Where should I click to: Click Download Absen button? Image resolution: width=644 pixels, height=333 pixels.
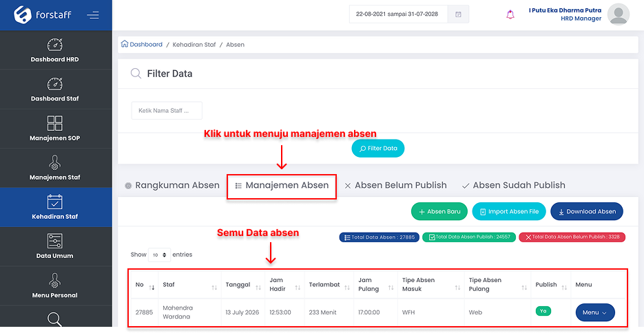click(x=587, y=212)
